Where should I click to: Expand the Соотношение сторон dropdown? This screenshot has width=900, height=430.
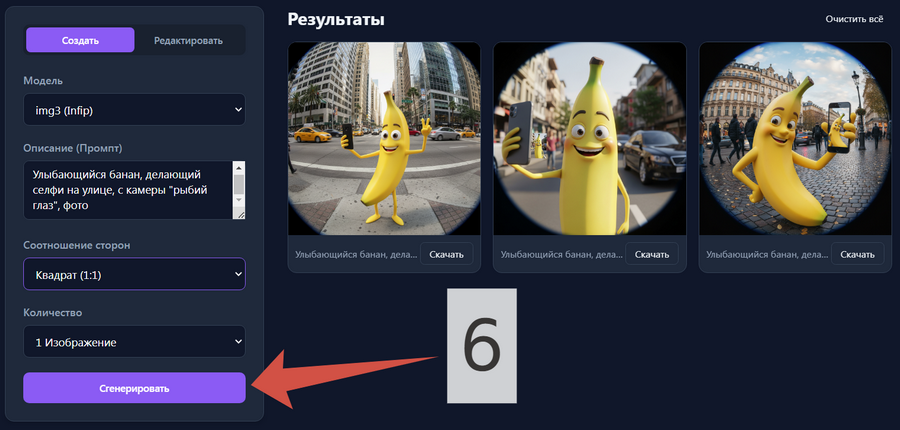tap(134, 273)
